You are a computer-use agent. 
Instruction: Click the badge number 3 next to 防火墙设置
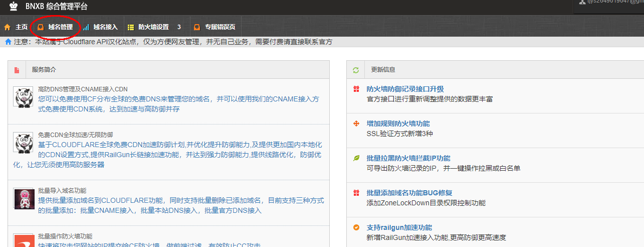179,27
